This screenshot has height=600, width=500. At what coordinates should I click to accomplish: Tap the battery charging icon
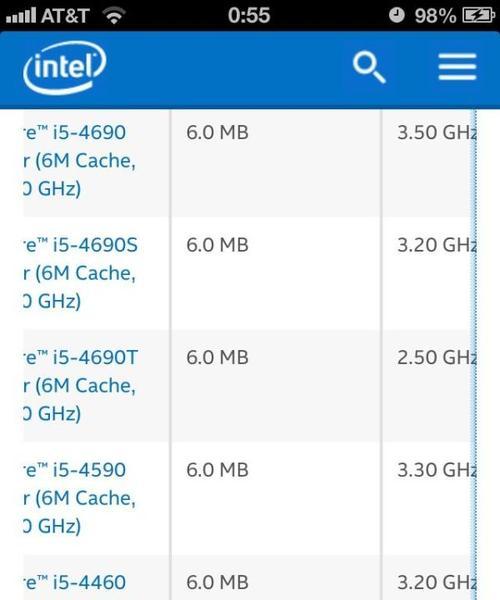click(478, 16)
